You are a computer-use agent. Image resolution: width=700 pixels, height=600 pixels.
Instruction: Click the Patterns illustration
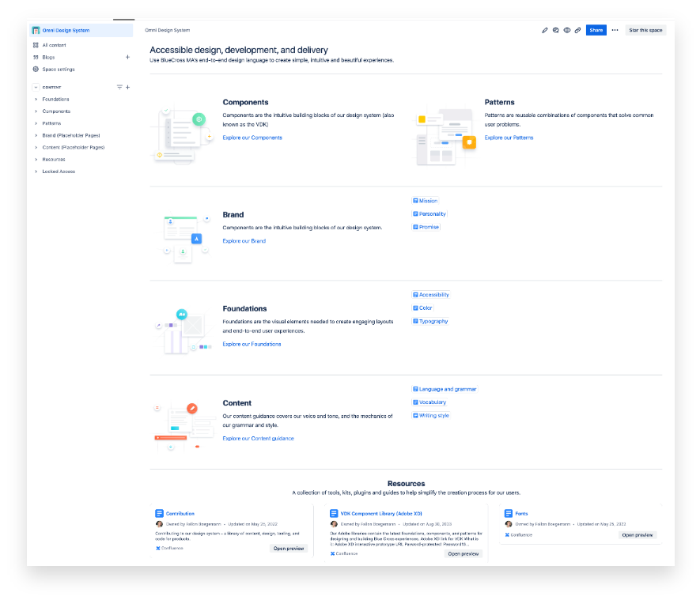click(x=445, y=137)
